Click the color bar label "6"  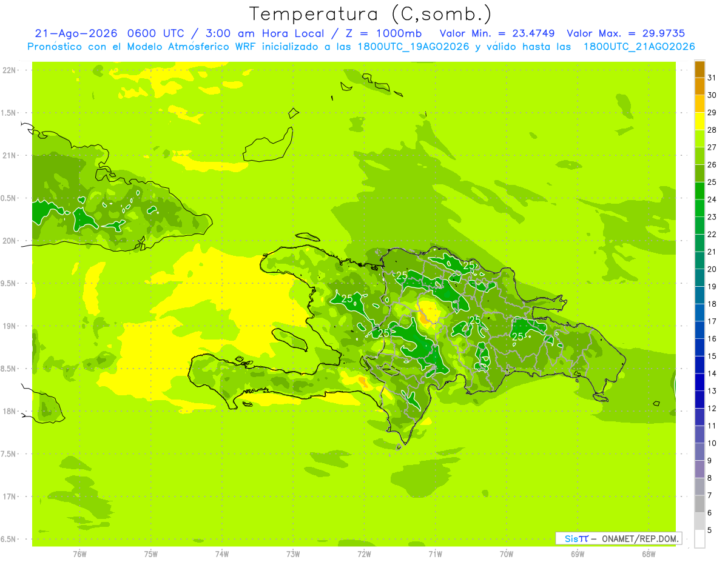(x=710, y=513)
